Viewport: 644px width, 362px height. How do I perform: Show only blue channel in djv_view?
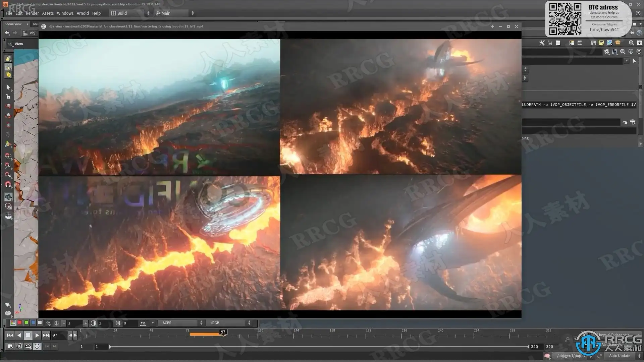coord(33,323)
